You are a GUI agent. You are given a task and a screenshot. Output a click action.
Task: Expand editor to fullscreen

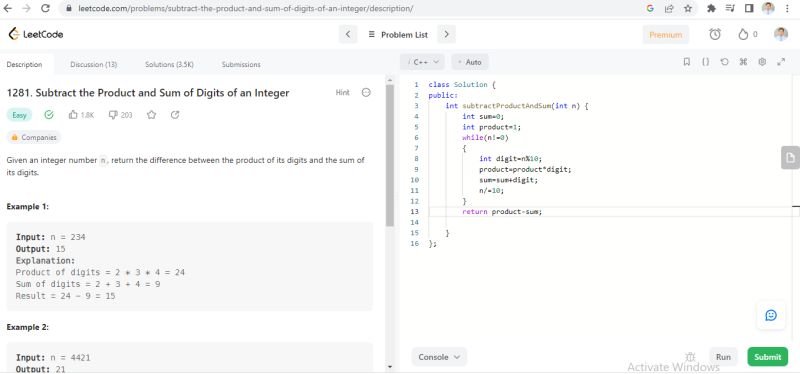tap(781, 62)
